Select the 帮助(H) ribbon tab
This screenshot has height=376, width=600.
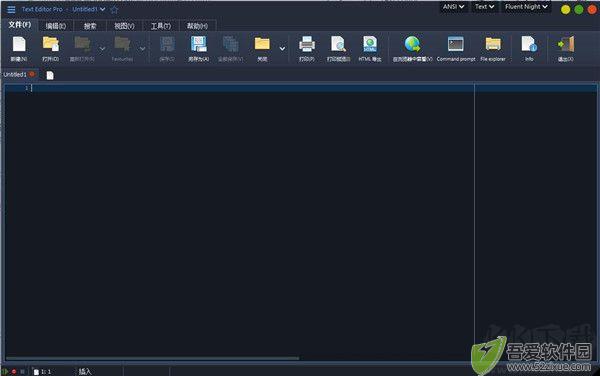[x=197, y=26]
